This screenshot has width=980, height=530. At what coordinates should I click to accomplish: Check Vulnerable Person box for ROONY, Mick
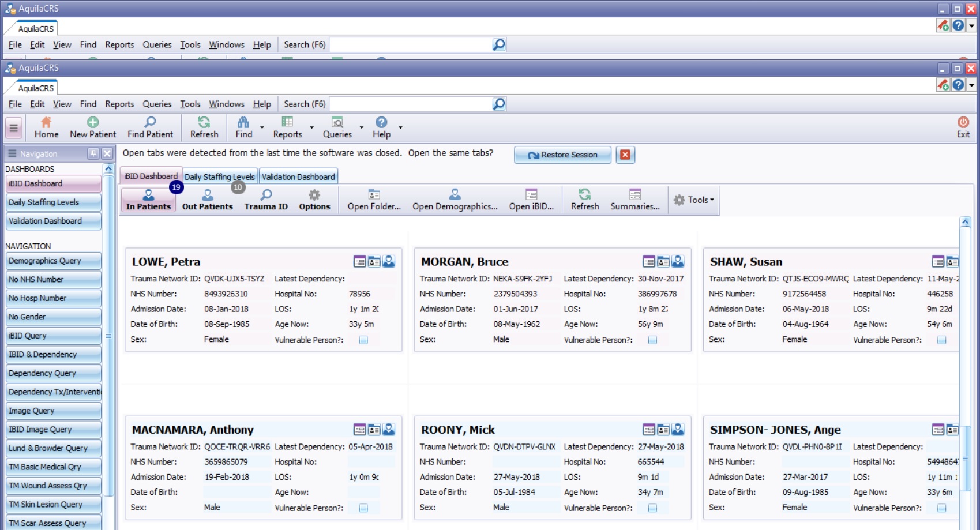click(652, 508)
